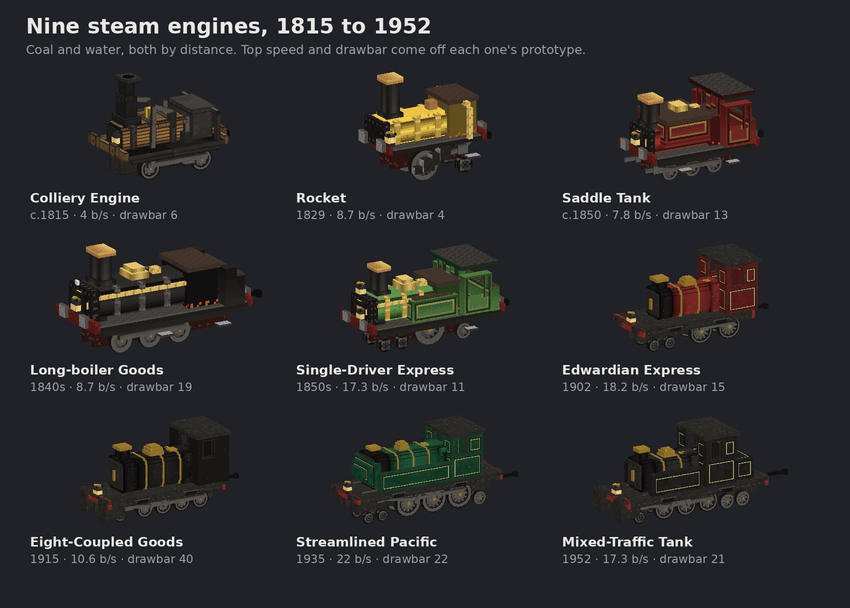Click the 'Mixed-Traffic Tank' title text
The width and height of the screenshot is (850, 608).
click(x=627, y=542)
